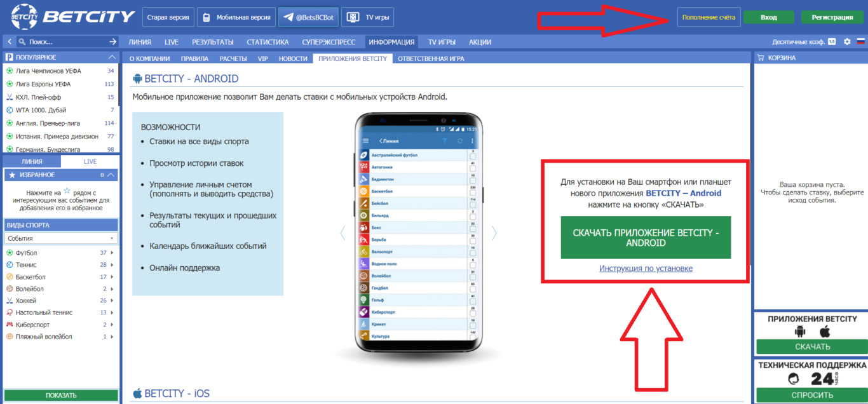This screenshot has width=868, height=404.
Task: Click the Android robot icon in the apps panel
Action: [x=800, y=332]
